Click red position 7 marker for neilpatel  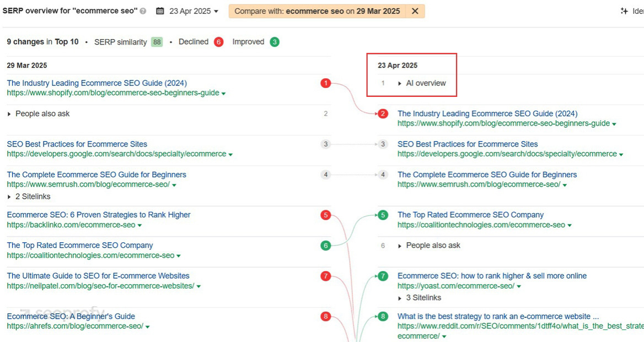[326, 276]
